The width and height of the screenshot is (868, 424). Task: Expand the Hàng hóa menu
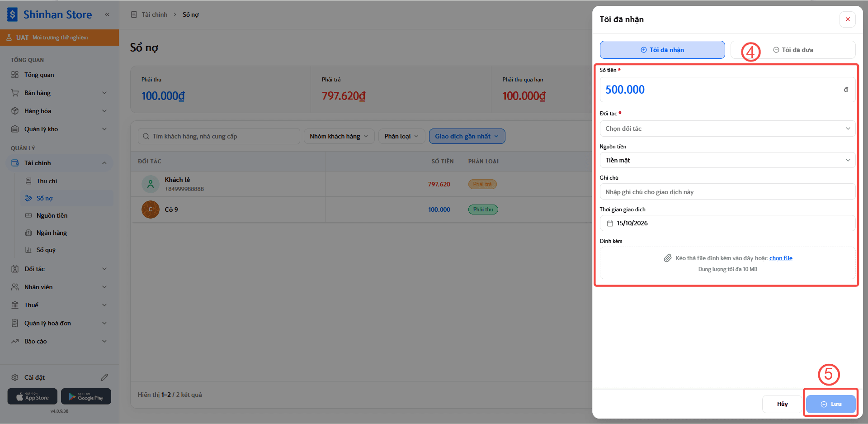coord(59,111)
